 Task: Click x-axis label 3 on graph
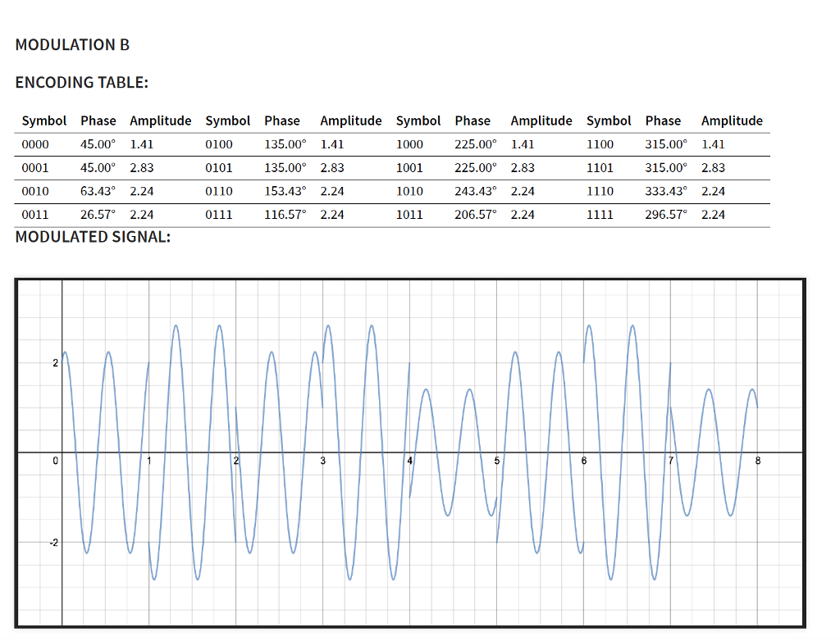click(323, 461)
